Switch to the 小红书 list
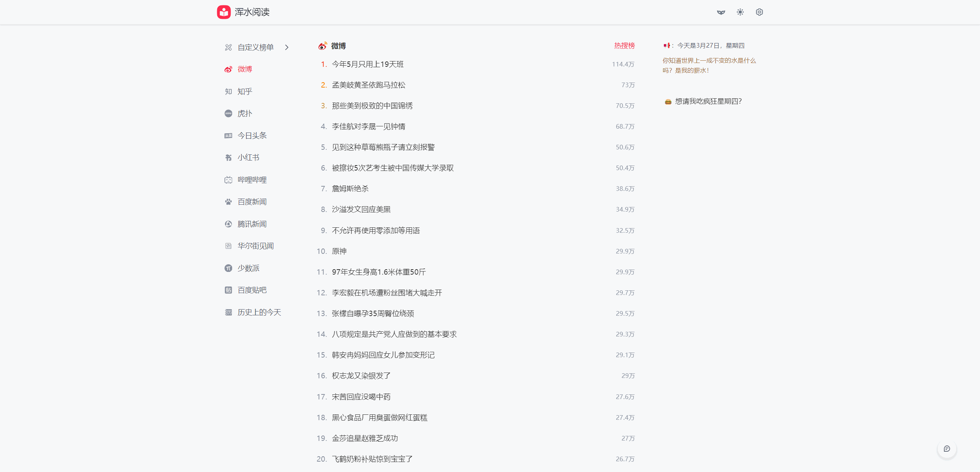This screenshot has width=980, height=472. (248, 157)
